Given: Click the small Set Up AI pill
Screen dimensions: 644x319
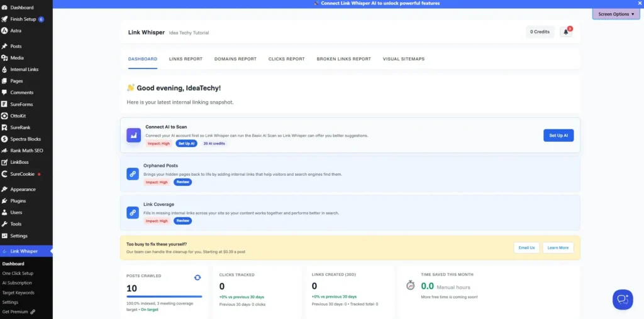Looking at the screenshot, I should click(x=186, y=144).
